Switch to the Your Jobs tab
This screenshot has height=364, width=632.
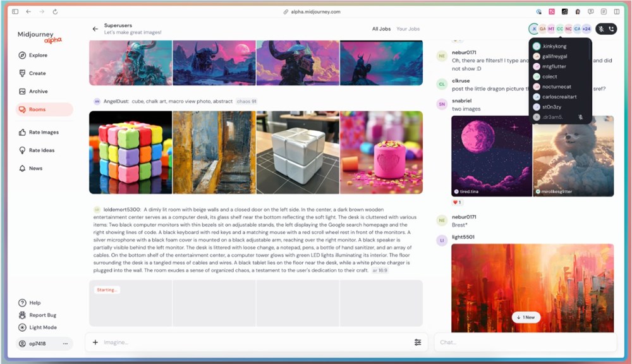[408, 29]
